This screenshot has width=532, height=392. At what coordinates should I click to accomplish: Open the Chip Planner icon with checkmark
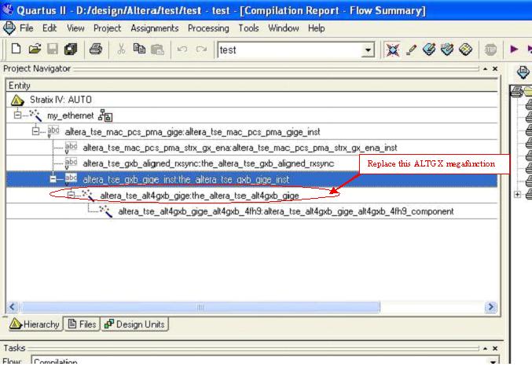coord(447,49)
